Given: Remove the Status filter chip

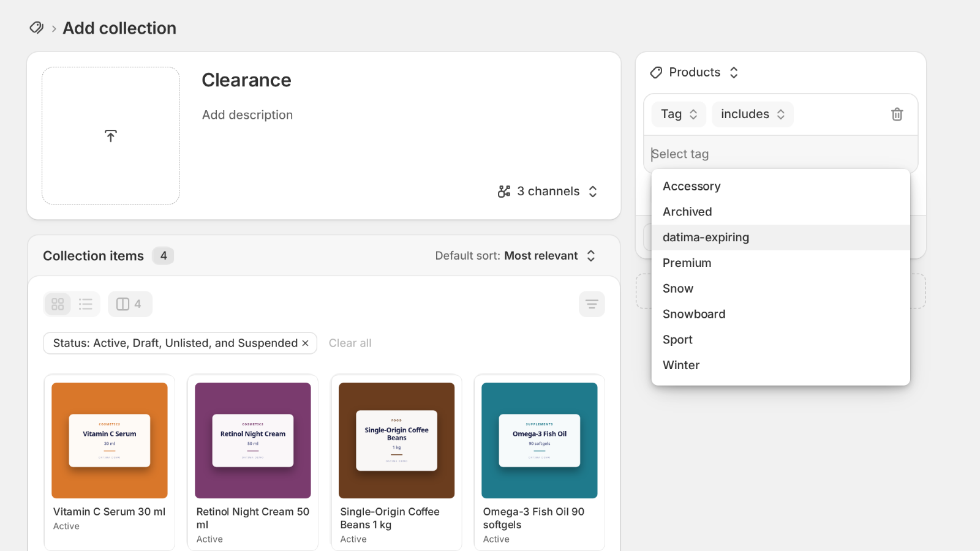Looking at the screenshot, I should tap(305, 343).
